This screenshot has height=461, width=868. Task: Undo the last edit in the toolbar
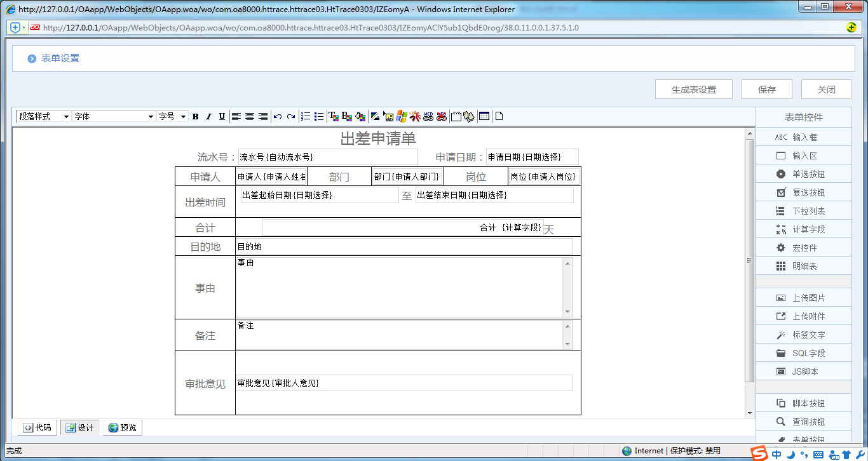278,116
